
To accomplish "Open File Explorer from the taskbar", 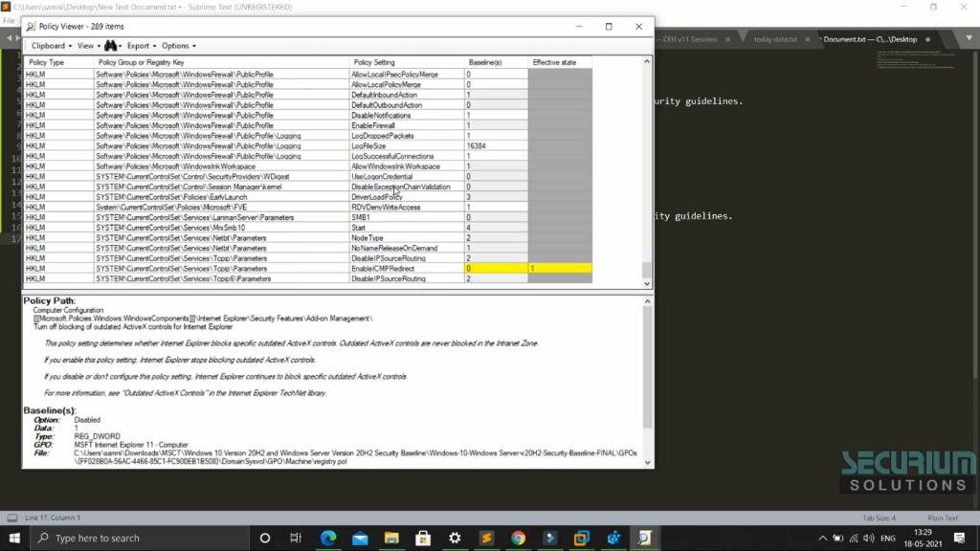I will click(x=391, y=538).
